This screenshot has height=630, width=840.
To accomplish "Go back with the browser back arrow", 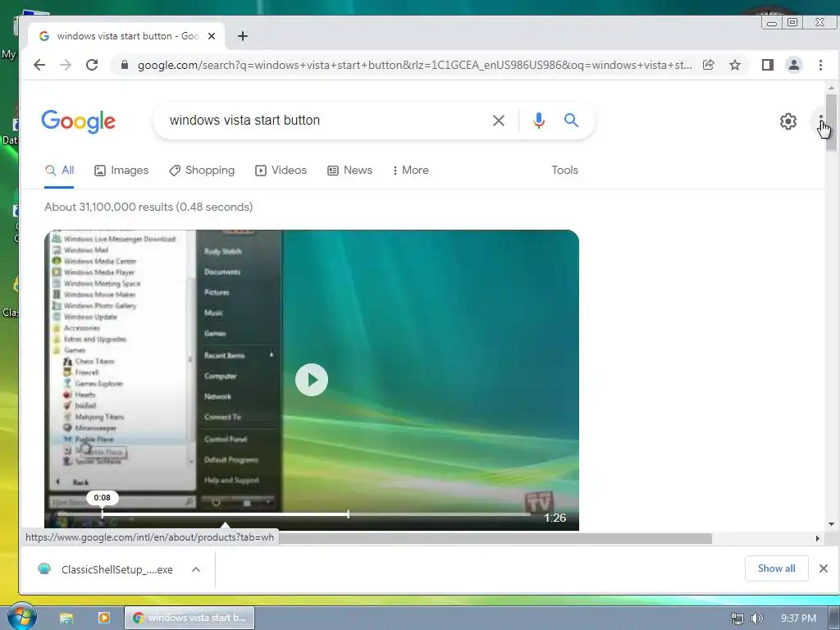I will 39,65.
